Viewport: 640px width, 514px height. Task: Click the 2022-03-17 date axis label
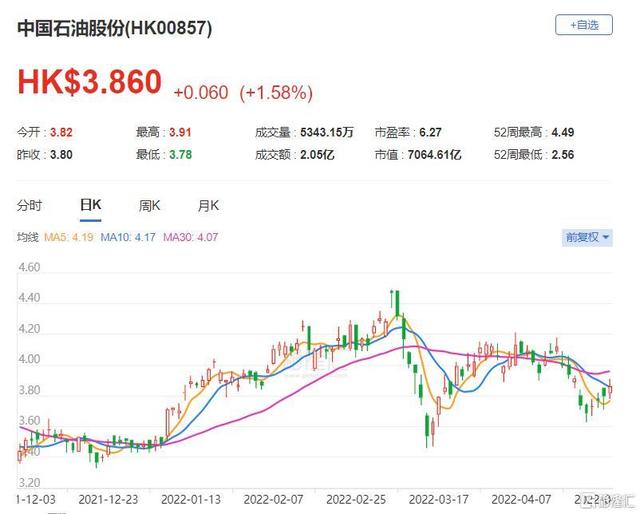[439, 500]
